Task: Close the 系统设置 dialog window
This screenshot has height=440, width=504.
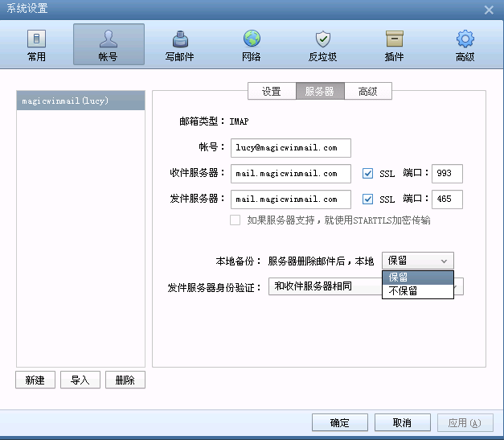Action: point(489,10)
